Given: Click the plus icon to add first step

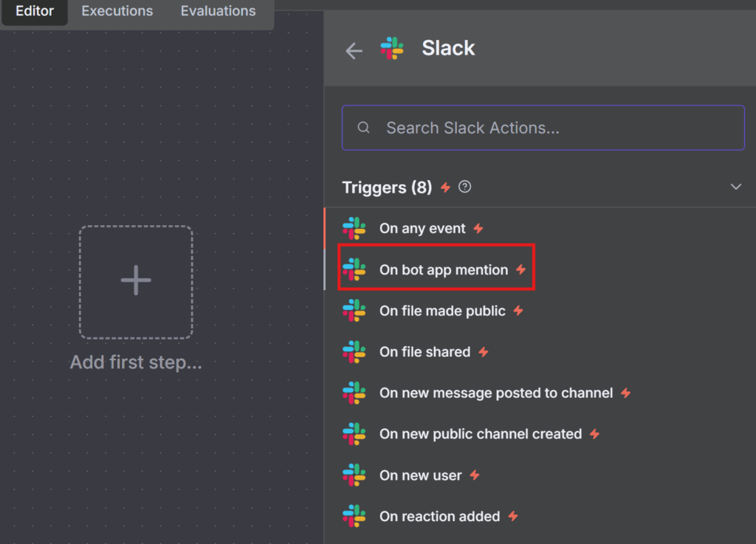Looking at the screenshot, I should point(136,281).
